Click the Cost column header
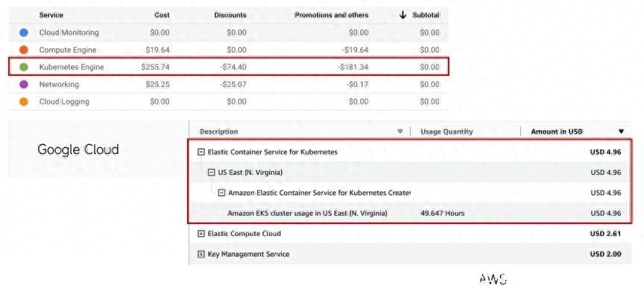The image size is (644, 294). (x=162, y=15)
